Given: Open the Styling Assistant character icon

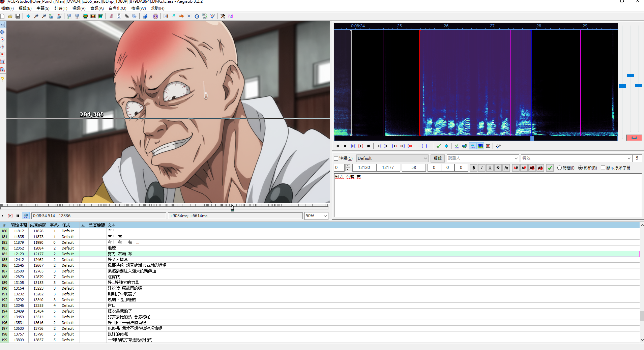Looking at the screenshot, I should click(155, 16).
